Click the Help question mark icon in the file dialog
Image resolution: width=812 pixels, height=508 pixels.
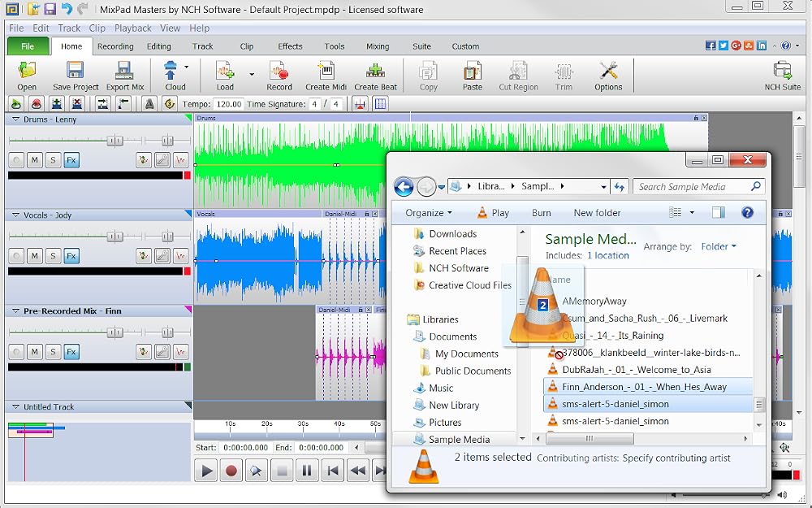[747, 212]
